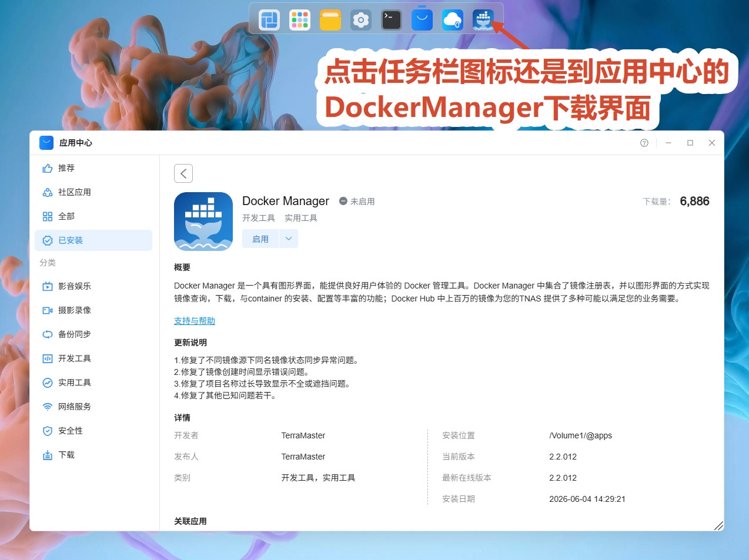Open the cloud sync dock icon

pyautogui.click(x=453, y=20)
